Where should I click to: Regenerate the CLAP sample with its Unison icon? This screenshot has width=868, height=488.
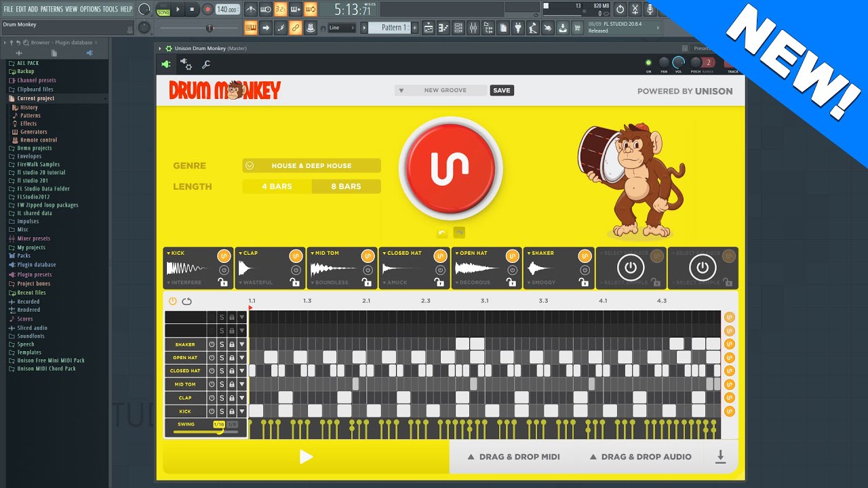pos(296,256)
